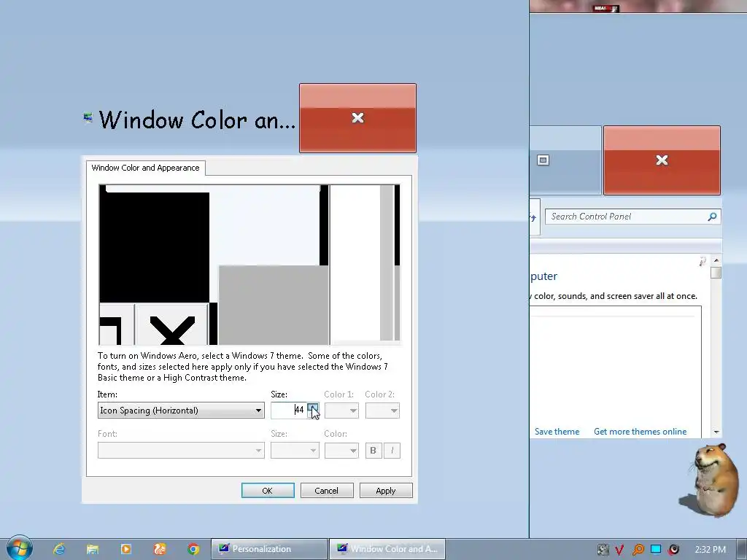Click Get more themes online link
The height and width of the screenshot is (560, 747).
click(640, 432)
